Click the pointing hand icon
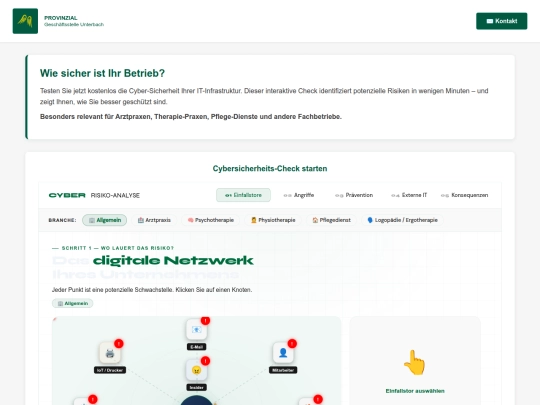 (415, 362)
